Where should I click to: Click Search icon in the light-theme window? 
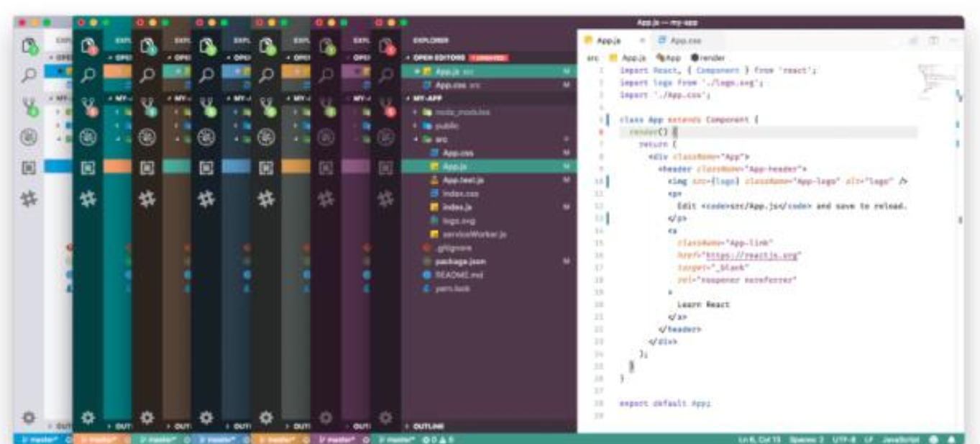29,74
